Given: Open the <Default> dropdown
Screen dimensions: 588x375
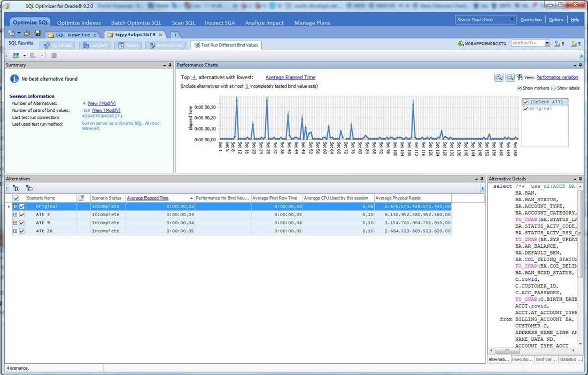Looking at the screenshot, I should pyautogui.click(x=547, y=43).
